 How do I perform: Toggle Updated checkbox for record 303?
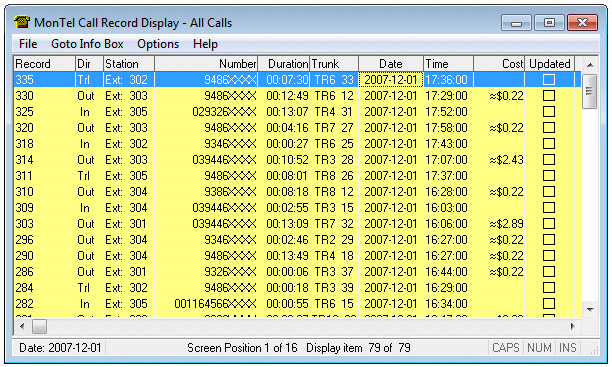(549, 224)
